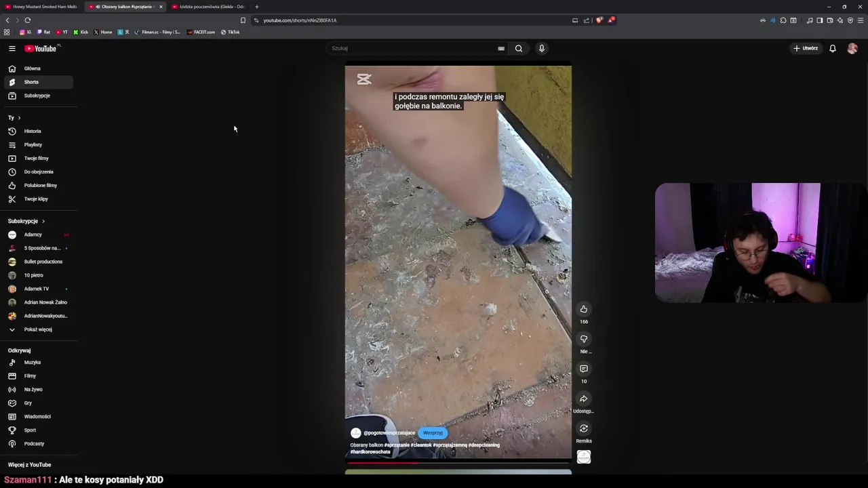868x488 pixels.
Task: Click the Utwórz create button
Action: pos(806,49)
